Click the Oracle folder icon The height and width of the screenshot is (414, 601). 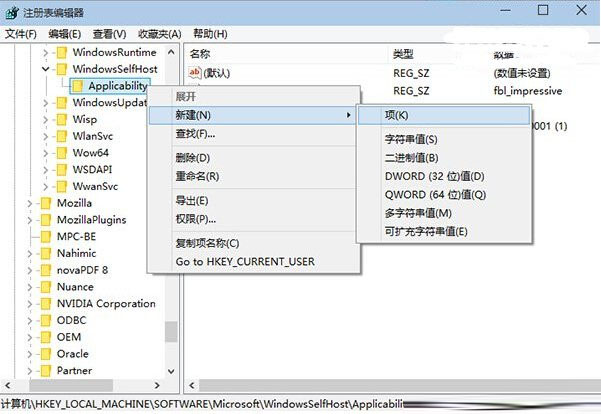[x=45, y=354]
